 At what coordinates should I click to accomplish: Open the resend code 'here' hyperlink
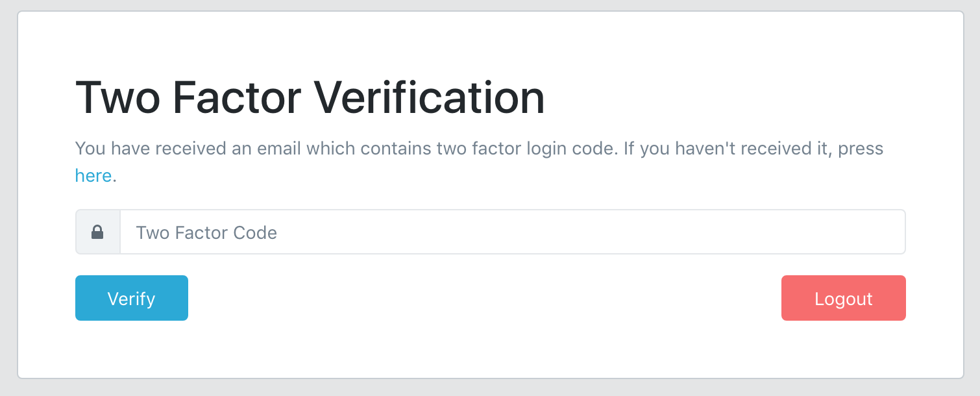pyautogui.click(x=92, y=175)
